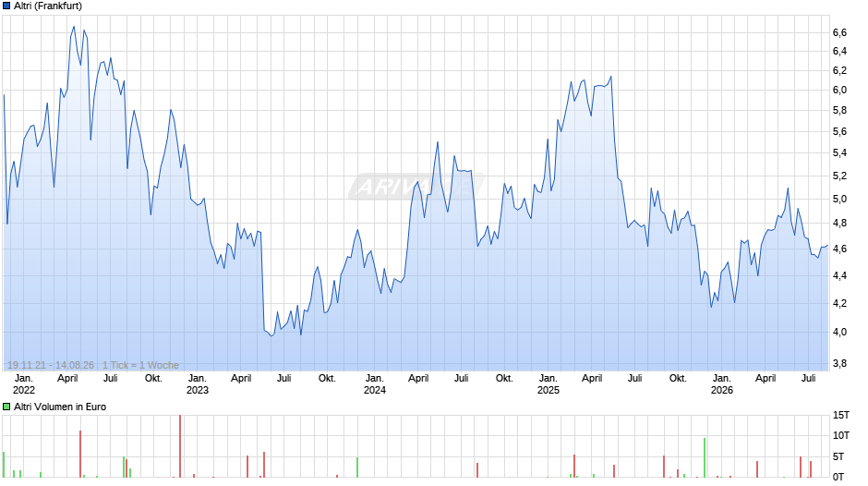Click the 5T volume axis label
868x486 pixels.
click(x=838, y=456)
